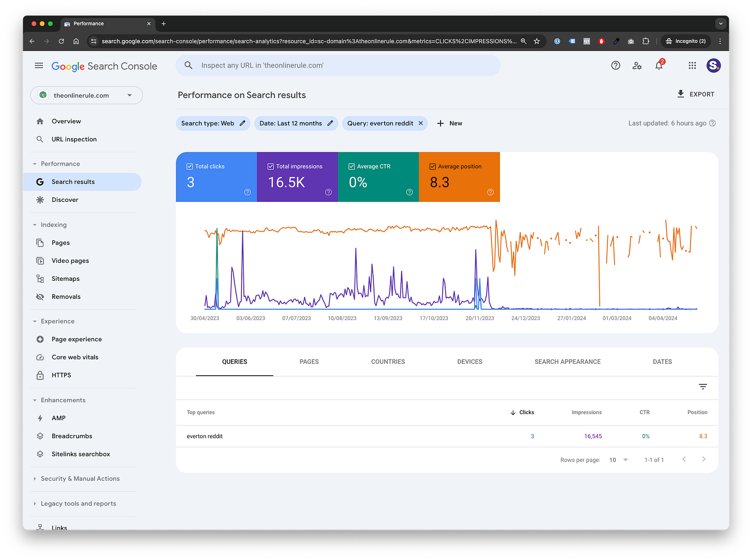752x560 pixels.
Task: Open the theonlinerule.com property dropdown
Action: point(86,95)
